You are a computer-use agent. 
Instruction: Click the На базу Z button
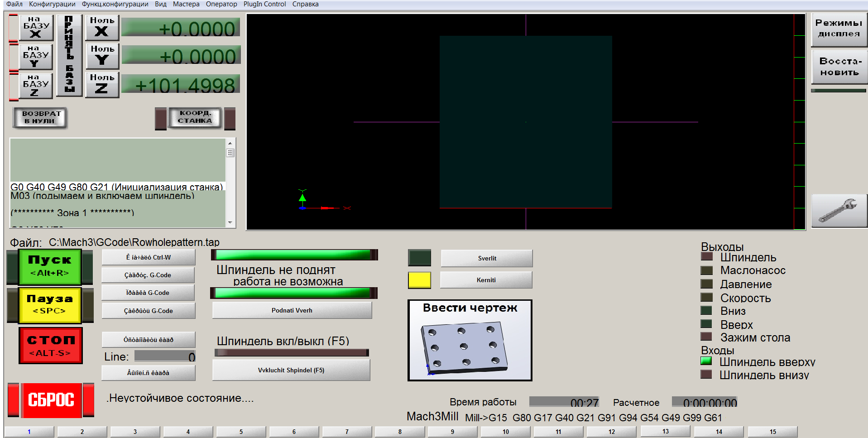tap(36, 85)
